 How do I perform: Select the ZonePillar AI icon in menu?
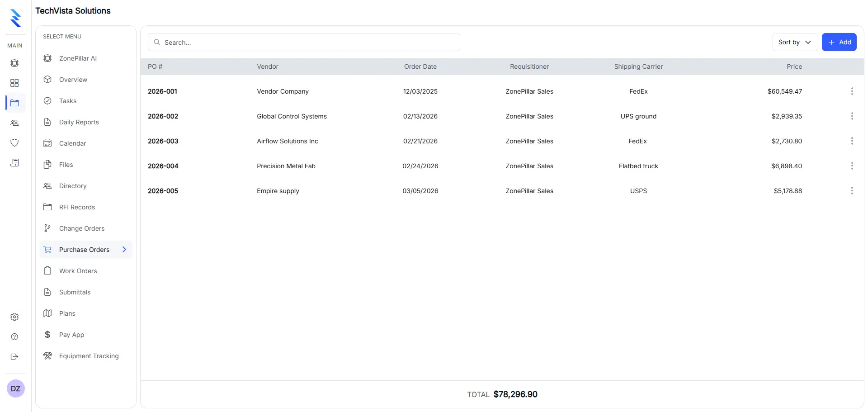click(47, 58)
